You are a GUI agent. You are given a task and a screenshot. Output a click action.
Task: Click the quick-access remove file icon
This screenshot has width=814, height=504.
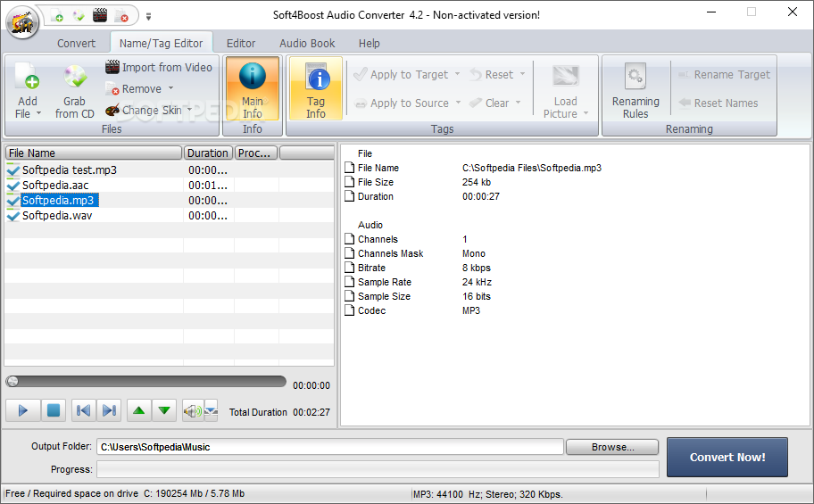point(121,16)
